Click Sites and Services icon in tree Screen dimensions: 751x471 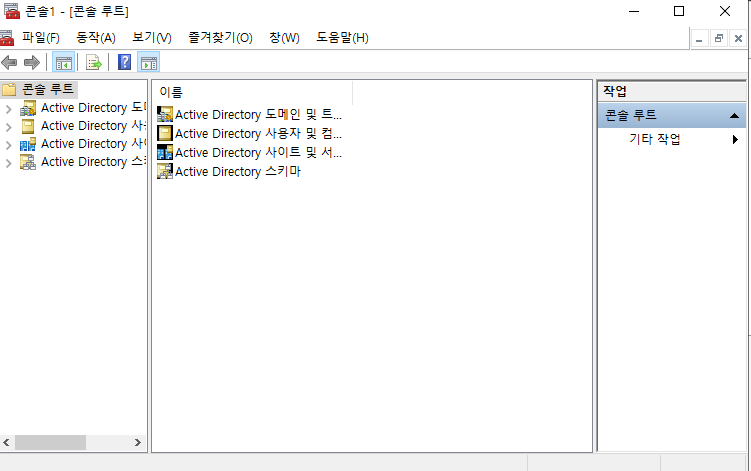(x=28, y=144)
